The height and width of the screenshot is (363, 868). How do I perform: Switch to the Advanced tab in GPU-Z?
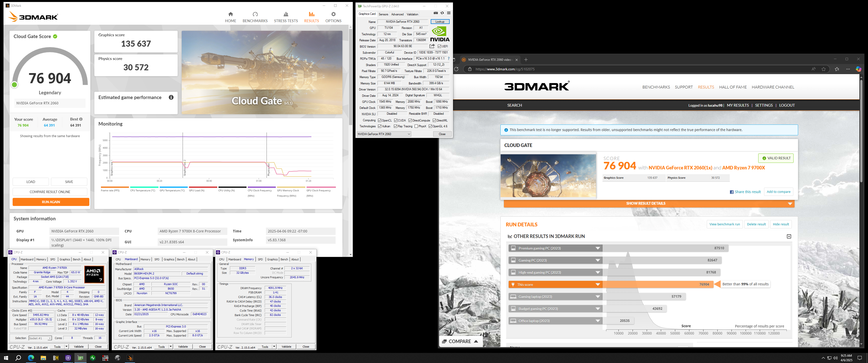[397, 14]
